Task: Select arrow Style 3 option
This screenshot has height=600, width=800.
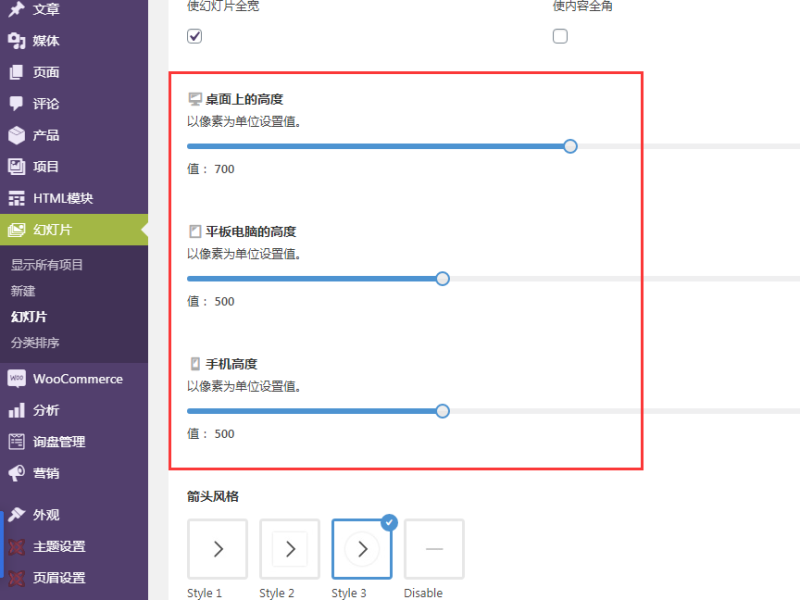Action: click(x=362, y=549)
